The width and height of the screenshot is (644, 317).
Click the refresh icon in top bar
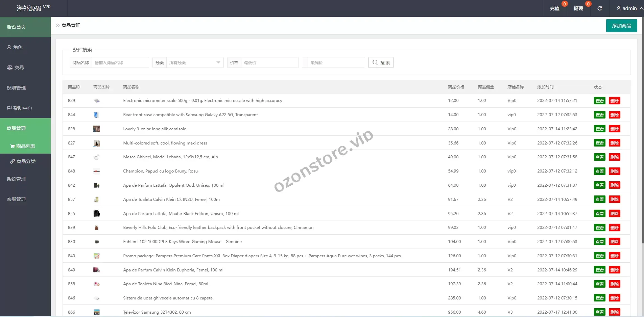(x=599, y=8)
